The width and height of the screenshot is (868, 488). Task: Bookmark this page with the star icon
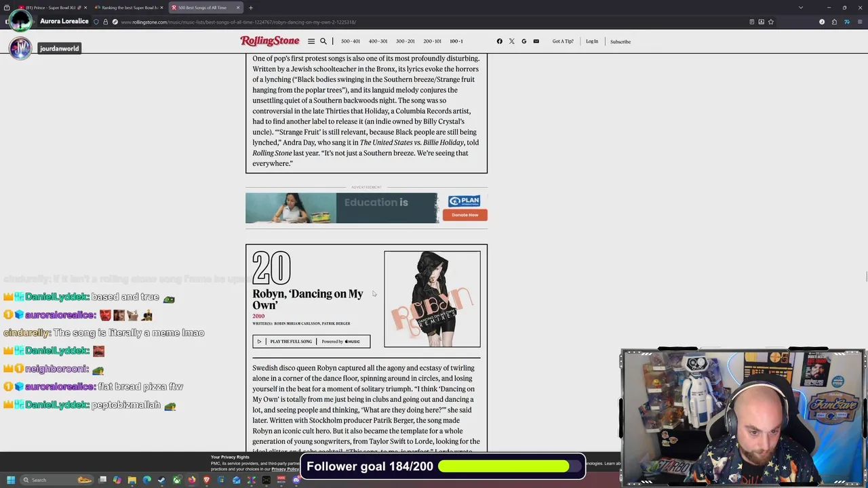click(x=771, y=22)
